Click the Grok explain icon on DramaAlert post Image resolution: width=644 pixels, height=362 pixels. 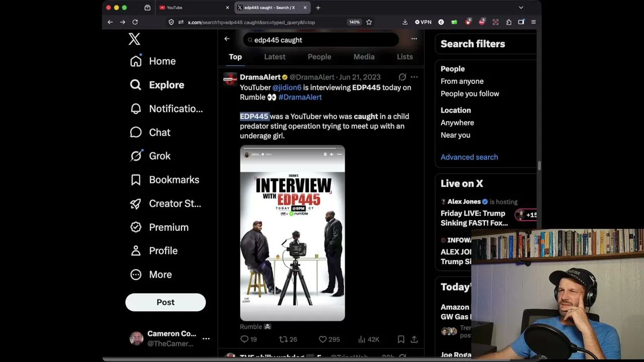(402, 77)
